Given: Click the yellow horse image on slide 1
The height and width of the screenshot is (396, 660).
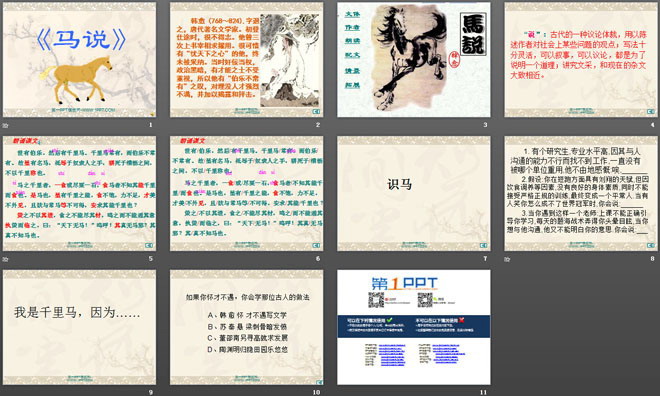Looking at the screenshot, I should (x=76, y=79).
